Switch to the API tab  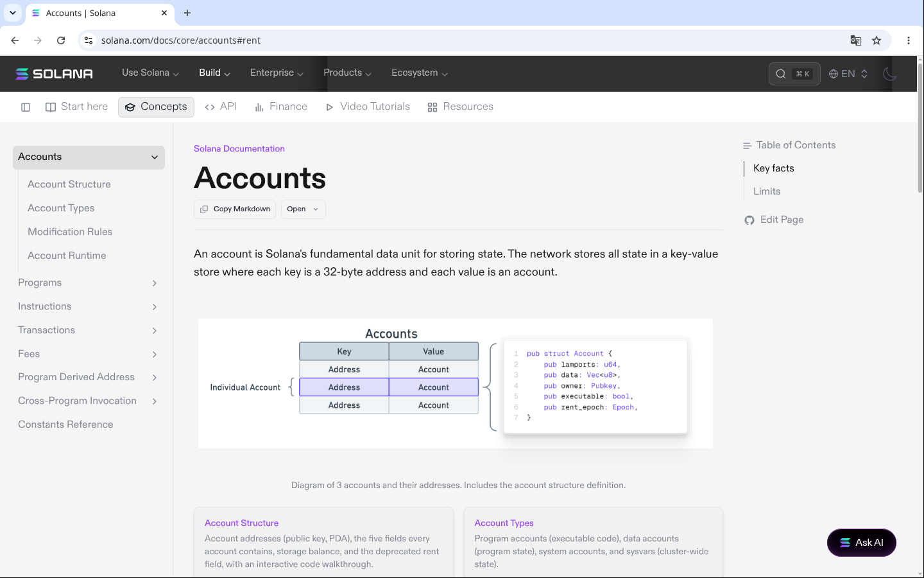click(221, 107)
